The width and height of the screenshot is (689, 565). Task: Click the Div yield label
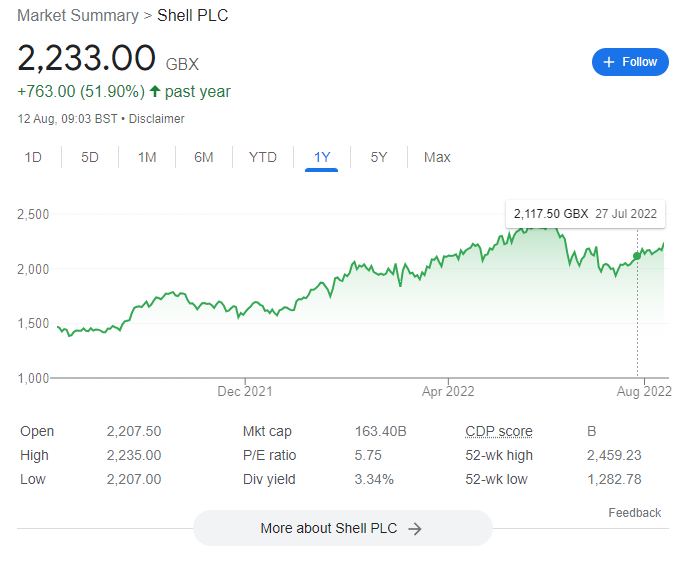(x=269, y=479)
